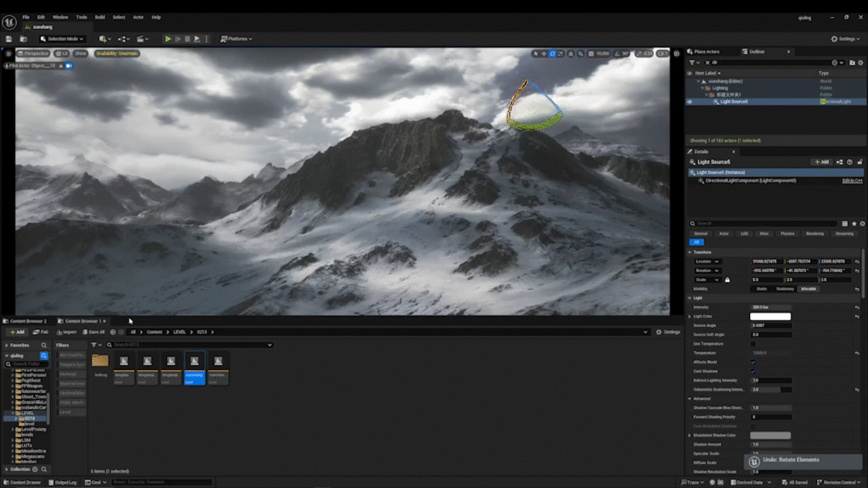This screenshot has width=868, height=488.
Task: Click the Show viewport flags button
Action: 81,54
